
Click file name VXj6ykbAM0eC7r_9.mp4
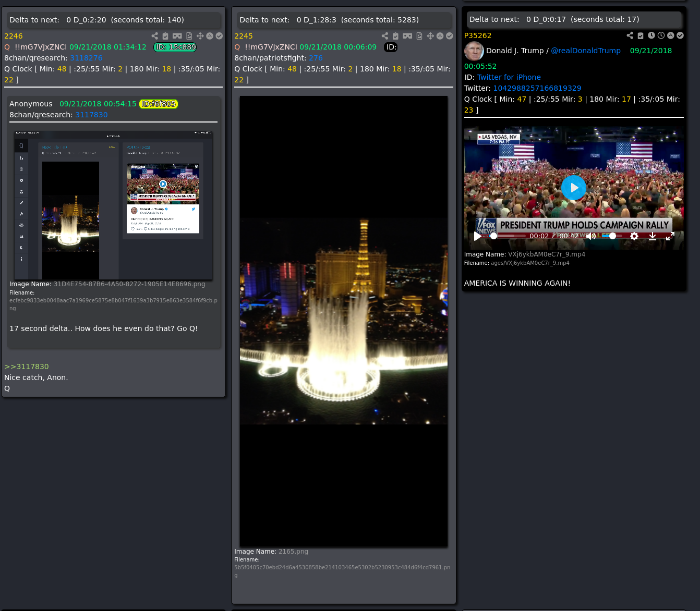click(x=547, y=254)
